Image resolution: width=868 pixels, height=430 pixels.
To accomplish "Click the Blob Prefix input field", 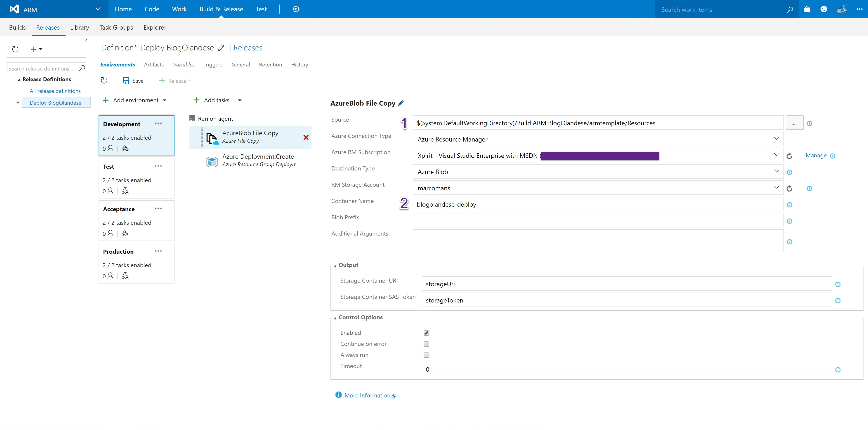I will [x=598, y=220].
